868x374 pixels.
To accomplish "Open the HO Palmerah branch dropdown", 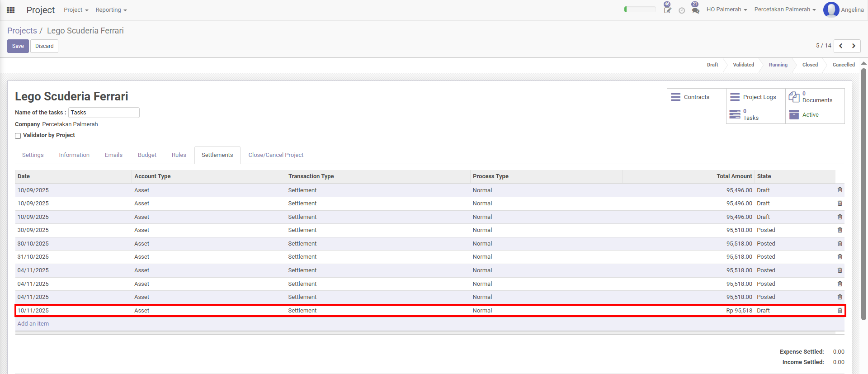I will (726, 9).
